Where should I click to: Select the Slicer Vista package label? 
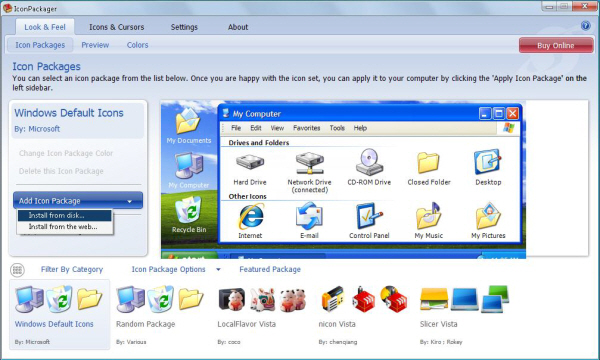pos(439,324)
